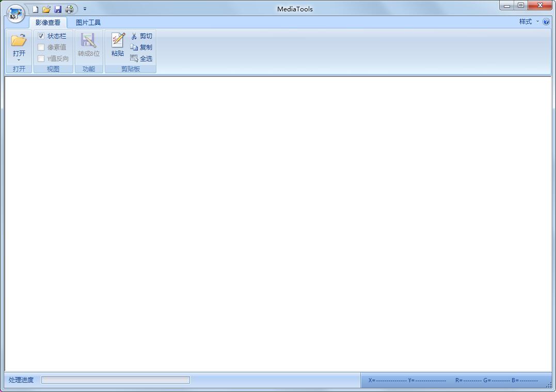The height and width of the screenshot is (392, 556).
Task: Click the Save floppy quick access icon
Action: click(58, 9)
